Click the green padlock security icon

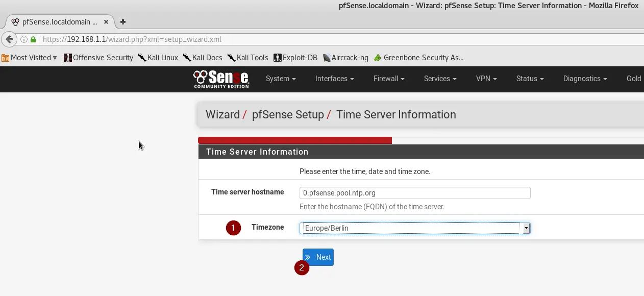[33, 39]
